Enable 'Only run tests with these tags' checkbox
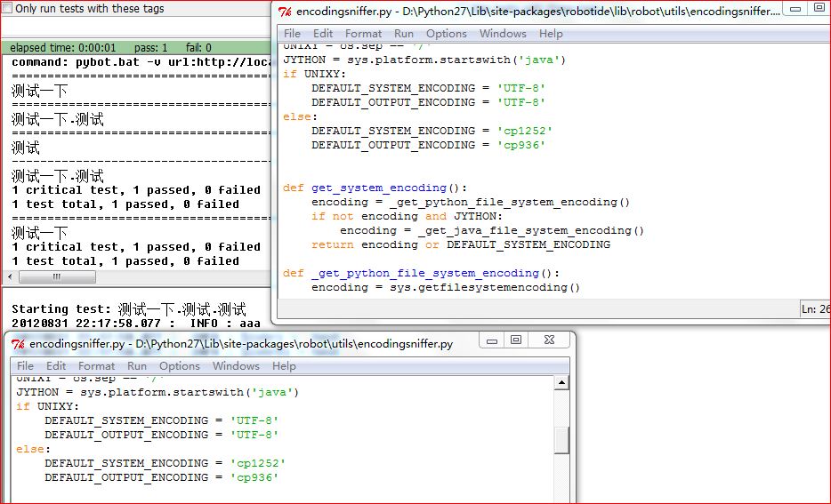 [x=8, y=8]
